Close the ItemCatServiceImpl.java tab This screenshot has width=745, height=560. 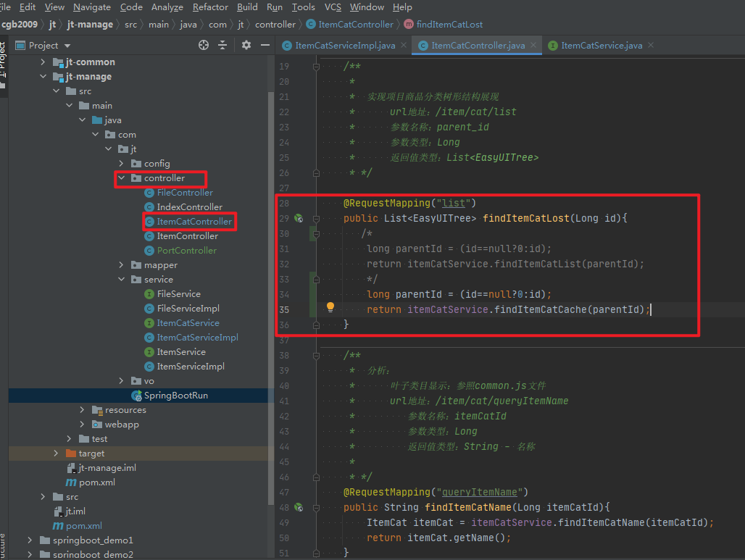(404, 45)
